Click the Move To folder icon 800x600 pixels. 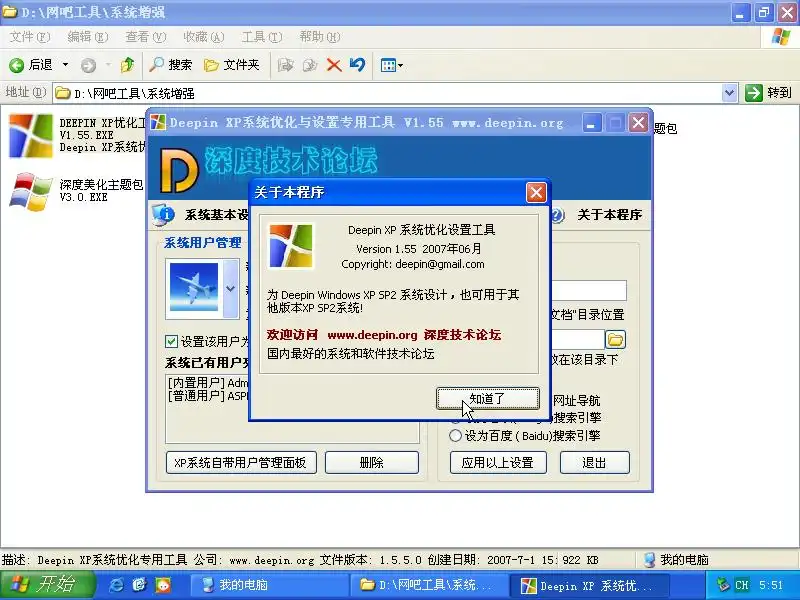[285, 65]
